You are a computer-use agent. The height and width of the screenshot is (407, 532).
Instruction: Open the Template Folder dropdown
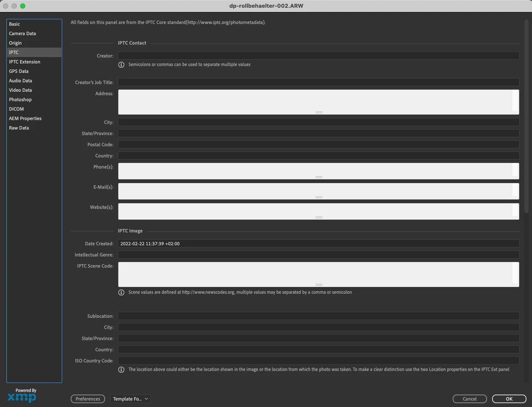[130, 399]
